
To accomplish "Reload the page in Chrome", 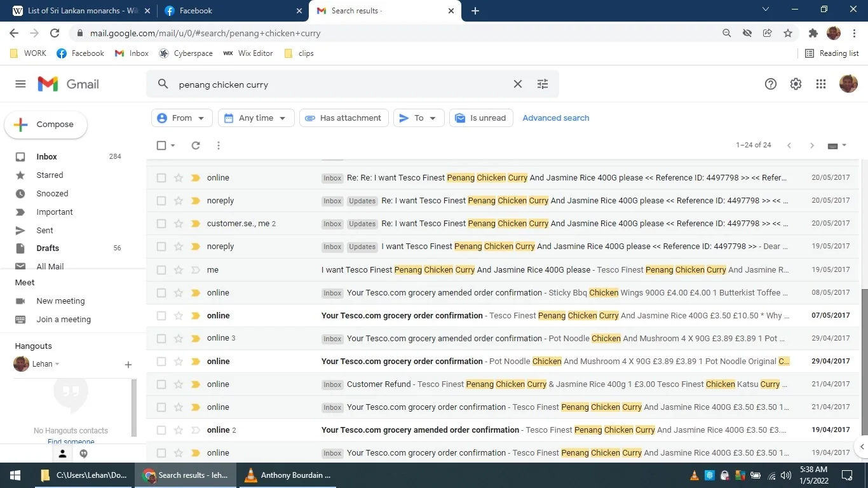I will pos(55,33).
